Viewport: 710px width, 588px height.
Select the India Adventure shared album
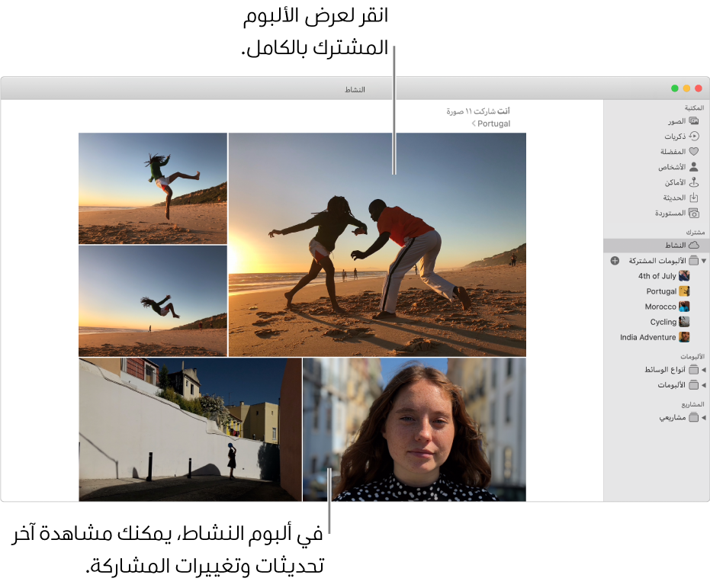coord(648,337)
